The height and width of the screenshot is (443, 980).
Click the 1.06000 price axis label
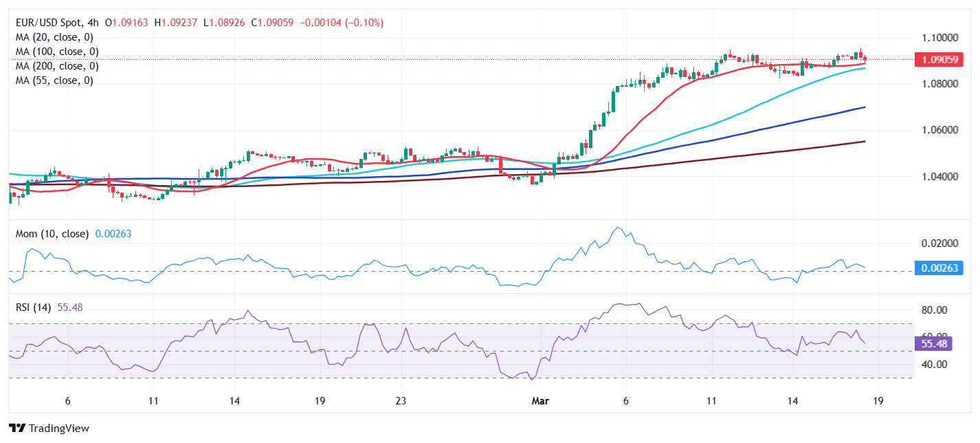939,130
